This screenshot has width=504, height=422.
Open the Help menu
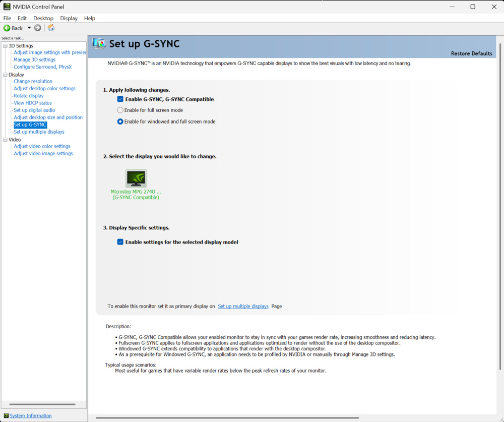[x=90, y=18]
